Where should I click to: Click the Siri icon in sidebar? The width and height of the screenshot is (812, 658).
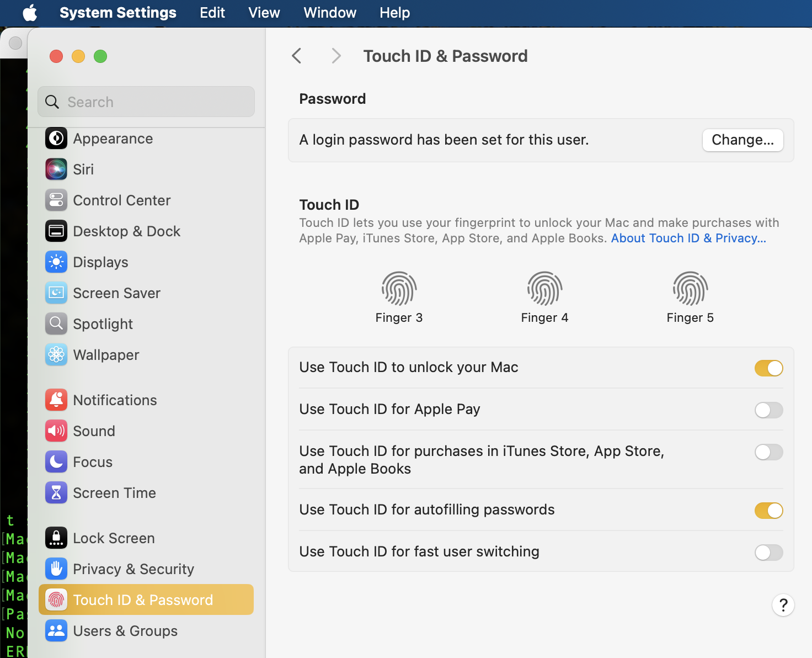pyautogui.click(x=56, y=169)
